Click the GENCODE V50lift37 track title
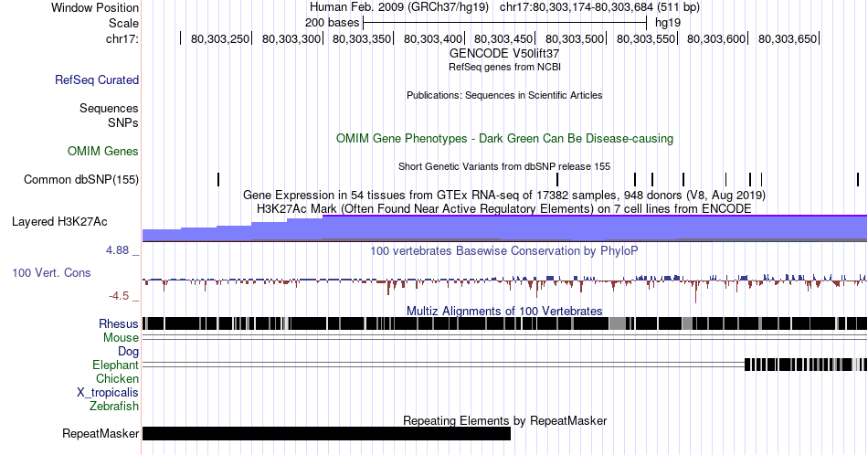Image resolution: width=868 pixels, height=455 pixels. (x=504, y=54)
